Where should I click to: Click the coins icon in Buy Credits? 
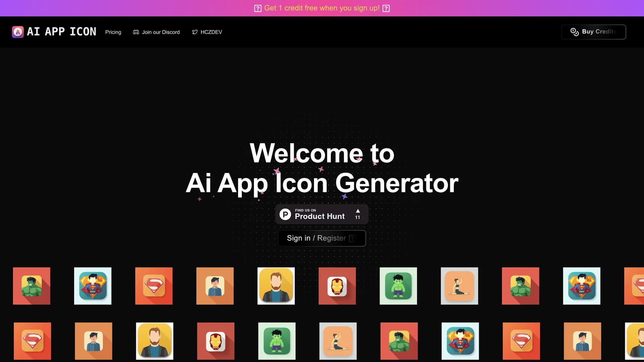click(x=574, y=32)
